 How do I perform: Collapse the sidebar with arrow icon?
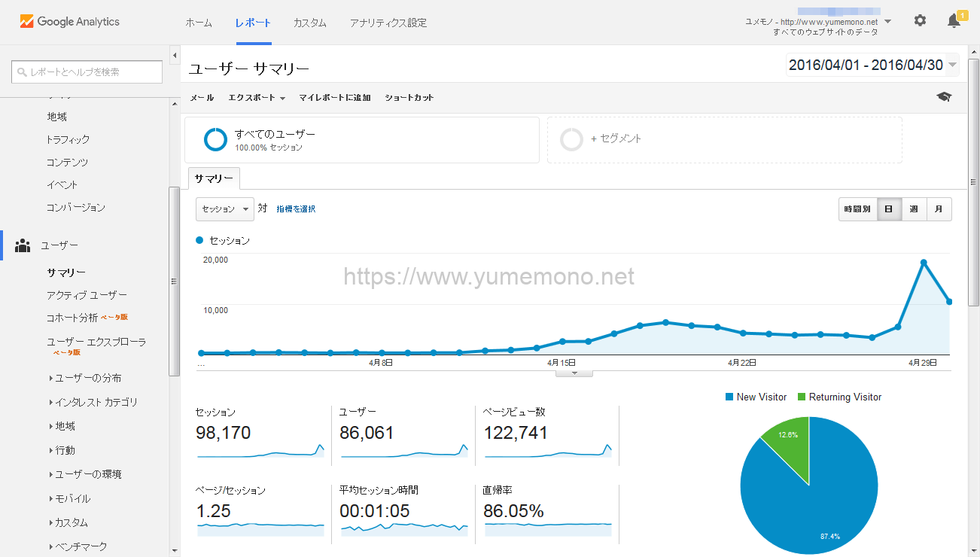(175, 56)
